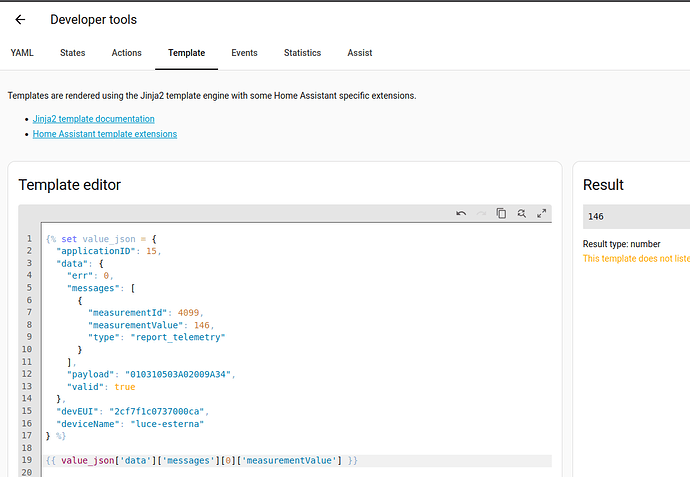Click empty line 20 in editor
The image size is (690, 477).
tap(297, 472)
